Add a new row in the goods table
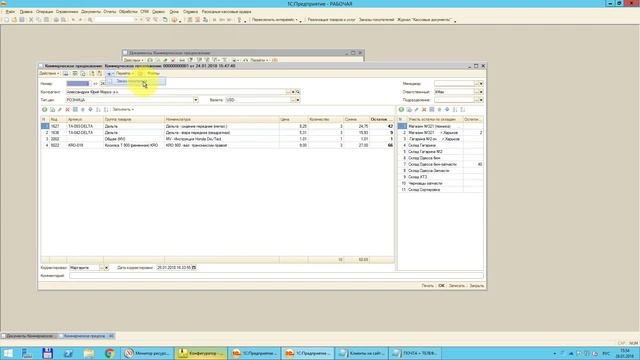This screenshot has width=640, height=360. pos(44,109)
